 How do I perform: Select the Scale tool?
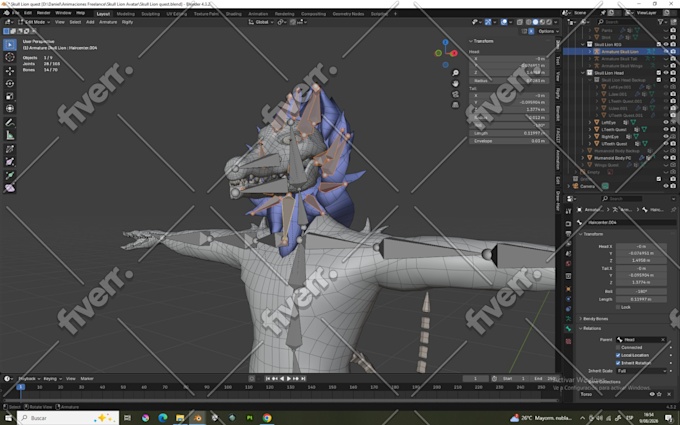[x=10, y=96]
